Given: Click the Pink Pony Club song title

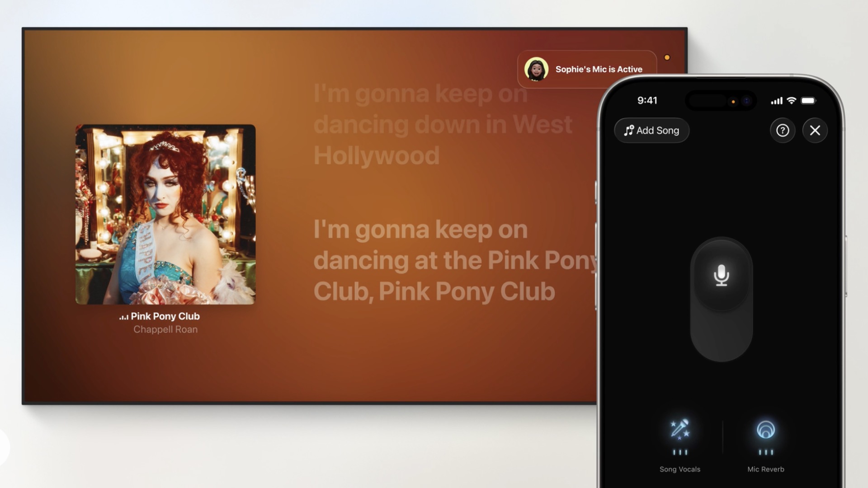Looking at the screenshot, I should click(x=165, y=316).
